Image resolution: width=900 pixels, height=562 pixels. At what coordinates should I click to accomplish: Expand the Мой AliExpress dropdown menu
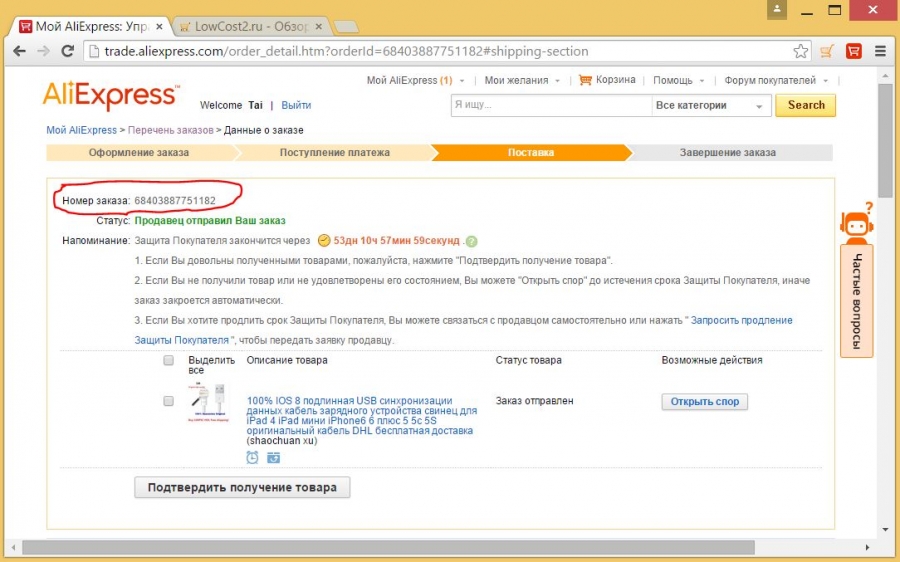[x=462, y=81]
